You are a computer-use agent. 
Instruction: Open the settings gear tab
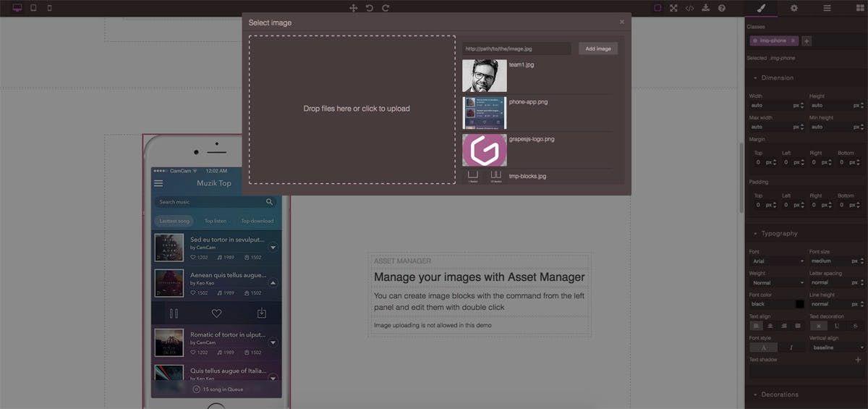[x=794, y=8]
